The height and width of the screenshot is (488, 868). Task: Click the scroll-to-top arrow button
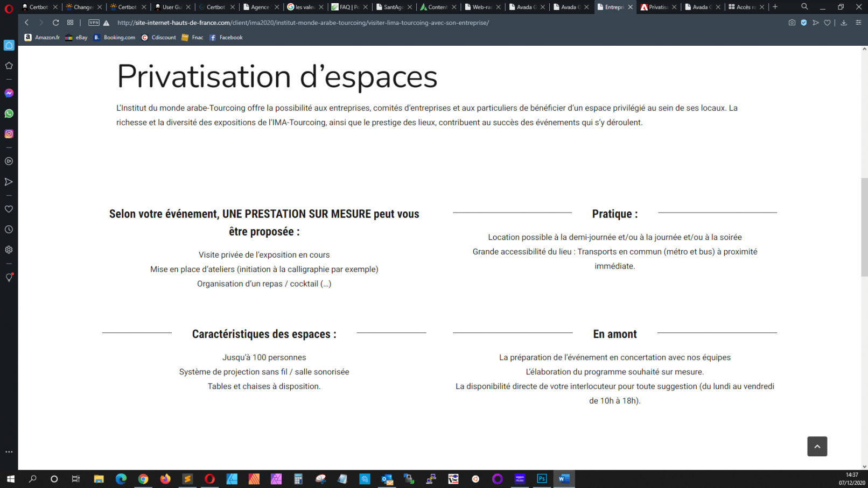(x=817, y=447)
